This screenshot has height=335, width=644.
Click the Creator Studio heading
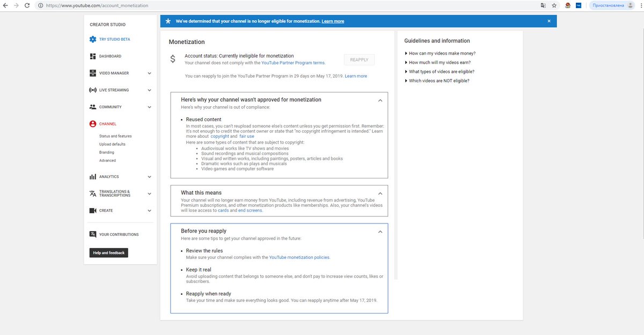[108, 25]
